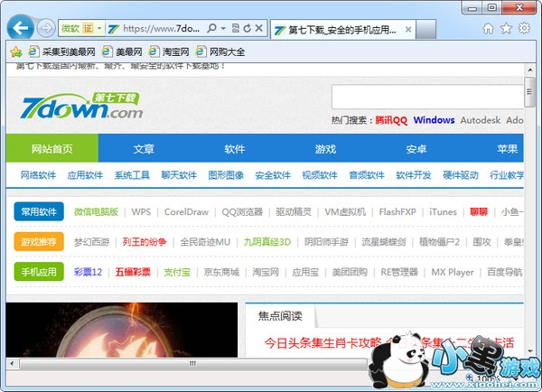Open 硬件驱动 category
542x392 pixels.
[461, 175]
